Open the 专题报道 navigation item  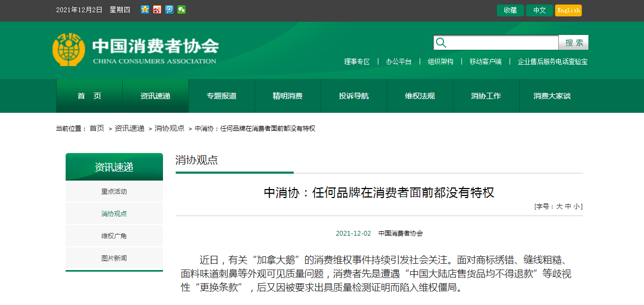pyautogui.click(x=222, y=96)
